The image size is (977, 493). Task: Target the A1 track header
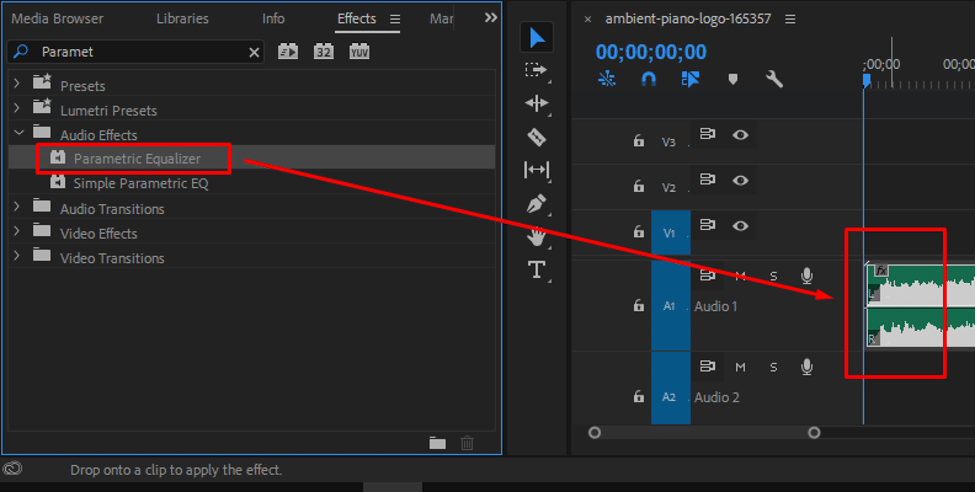click(x=670, y=305)
